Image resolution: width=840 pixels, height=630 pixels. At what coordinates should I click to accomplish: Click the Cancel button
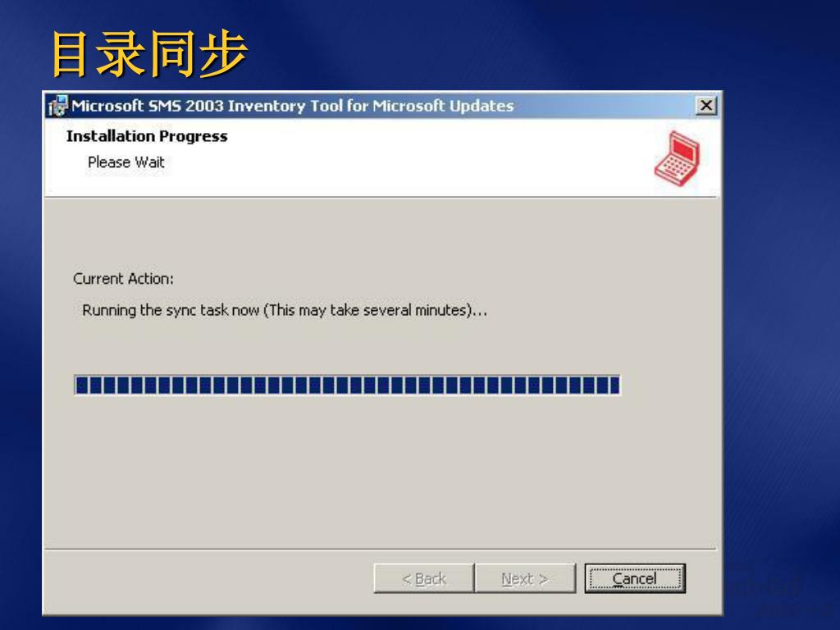tap(635, 578)
